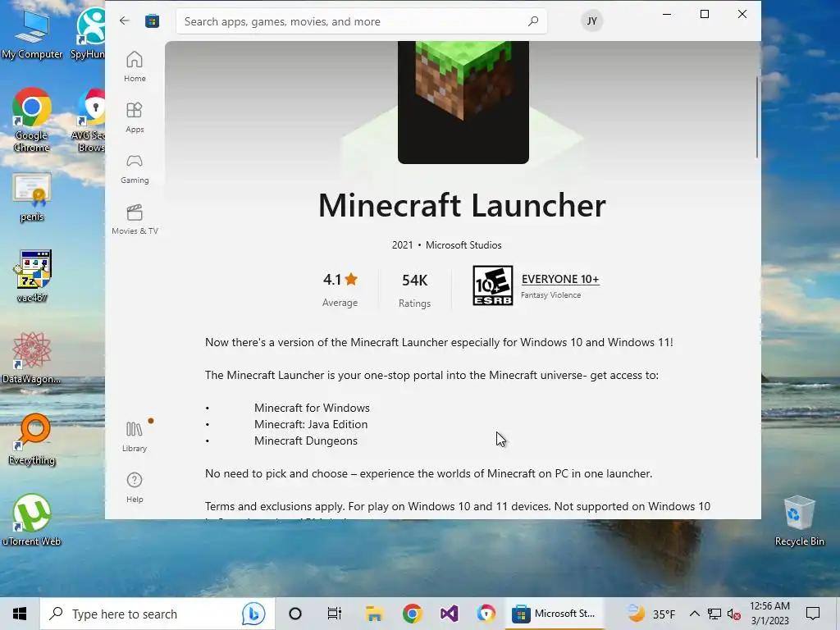
Task: Select the My Computer desktop icon
Action: (32, 34)
